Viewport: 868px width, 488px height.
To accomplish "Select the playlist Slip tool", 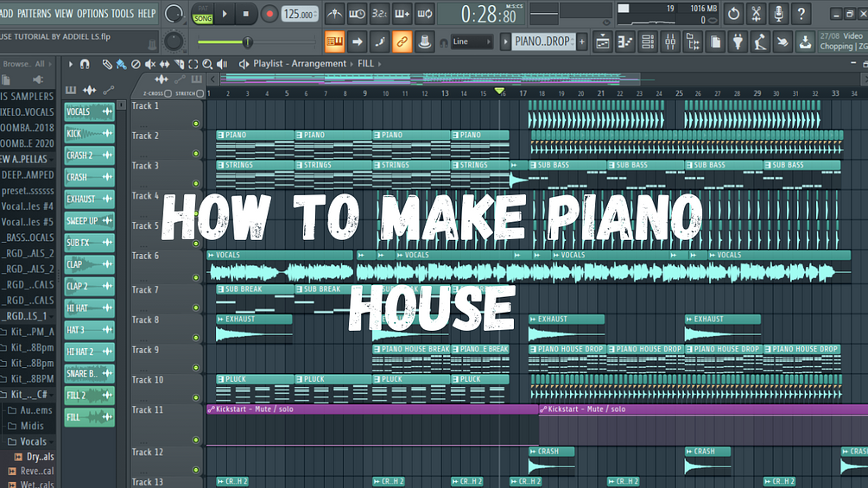I will [164, 64].
